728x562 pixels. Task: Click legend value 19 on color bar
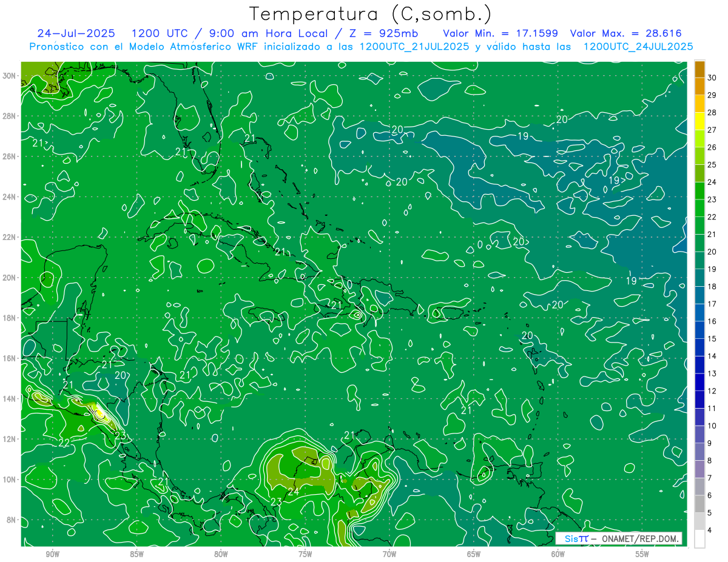pos(712,269)
